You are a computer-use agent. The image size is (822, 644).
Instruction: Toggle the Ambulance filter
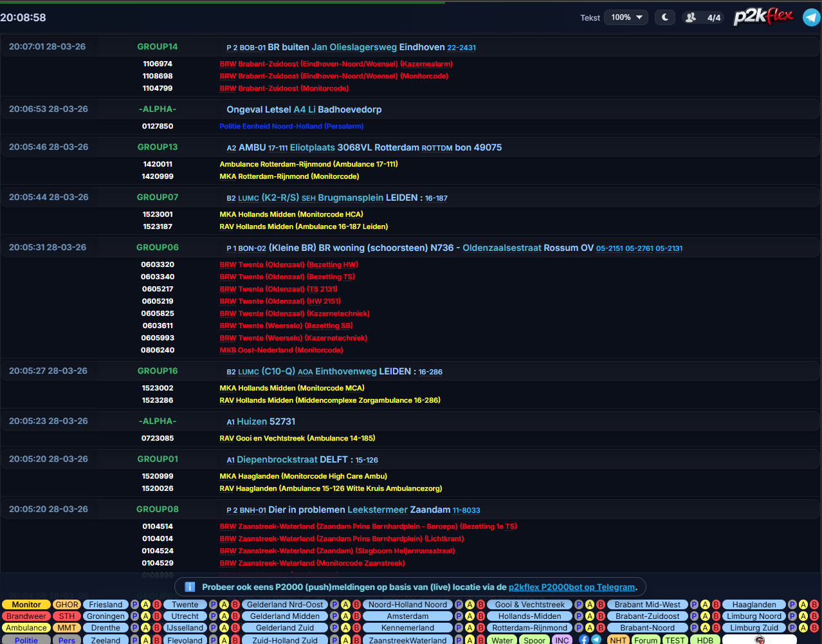point(26,628)
